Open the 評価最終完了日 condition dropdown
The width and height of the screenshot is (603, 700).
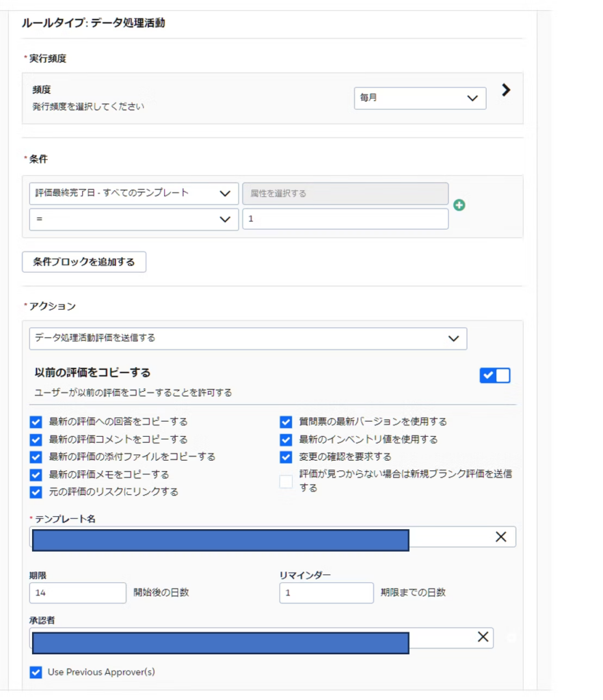(x=134, y=193)
